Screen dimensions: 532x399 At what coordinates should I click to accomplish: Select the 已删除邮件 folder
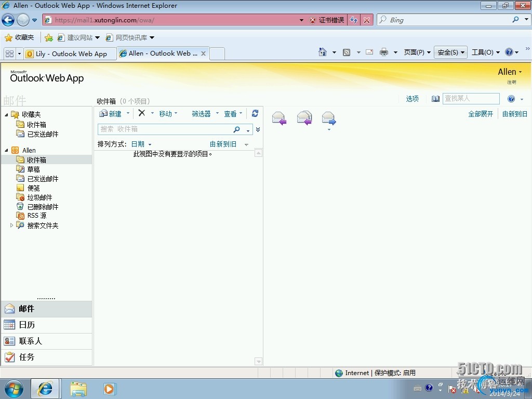(43, 207)
